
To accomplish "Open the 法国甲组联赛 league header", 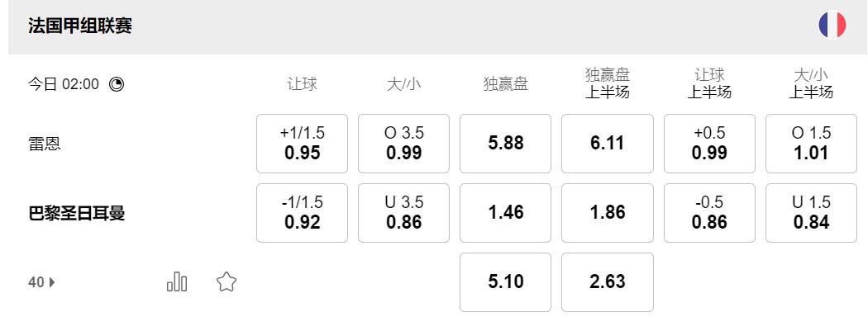I will tap(80, 26).
